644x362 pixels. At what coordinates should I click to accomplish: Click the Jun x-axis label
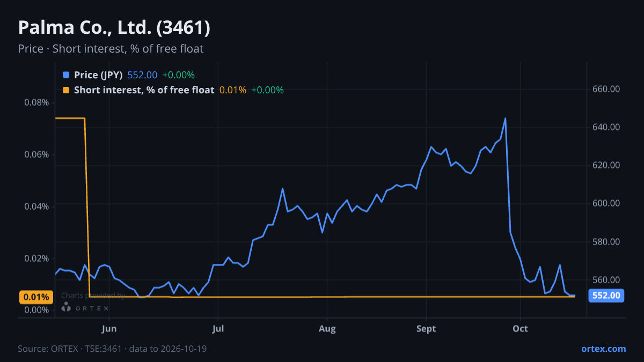(109, 329)
